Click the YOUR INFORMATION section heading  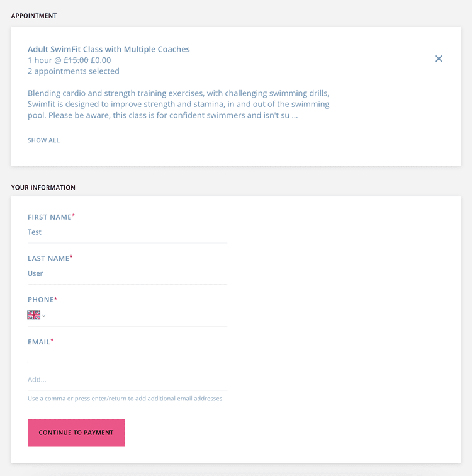click(43, 187)
